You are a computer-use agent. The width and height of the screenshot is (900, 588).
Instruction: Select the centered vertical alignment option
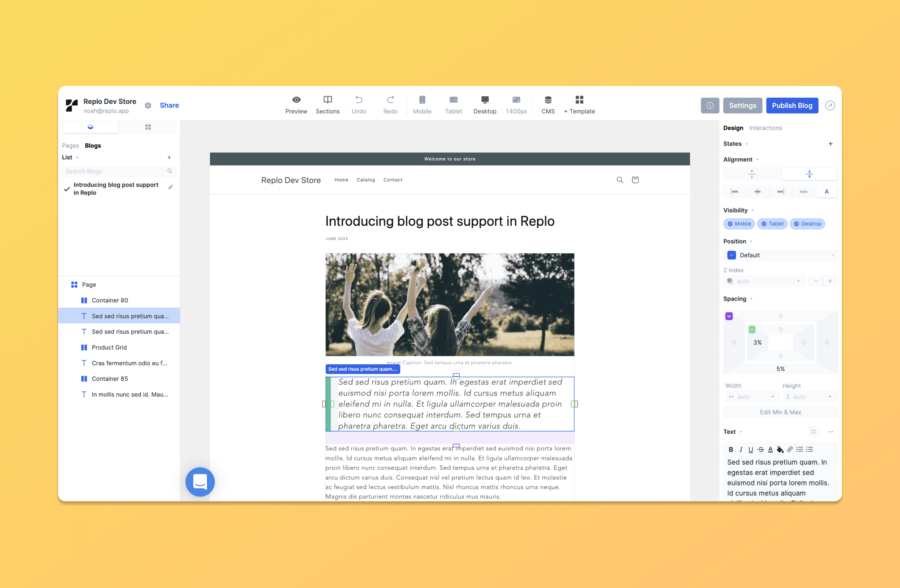[x=809, y=174]
